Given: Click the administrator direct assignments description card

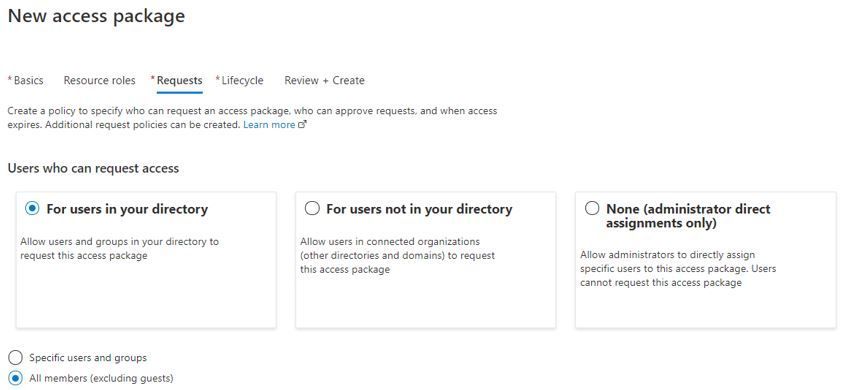Looking at the screenshot, I should pyautogui.click(x=706, y=260).
